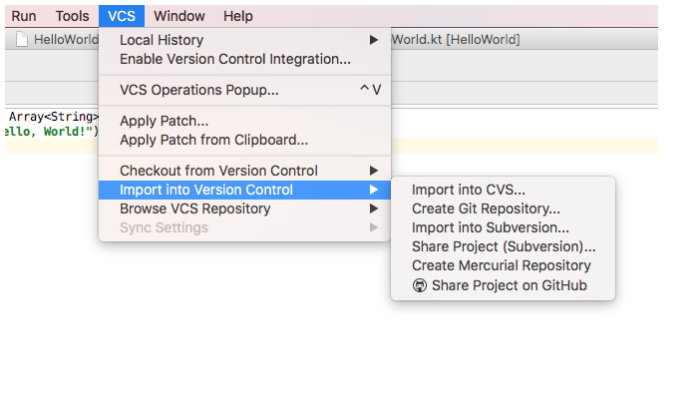Viewport: 700px width, 420px height.
Task: Choose Create Git Repository
Action: (486, 209)
